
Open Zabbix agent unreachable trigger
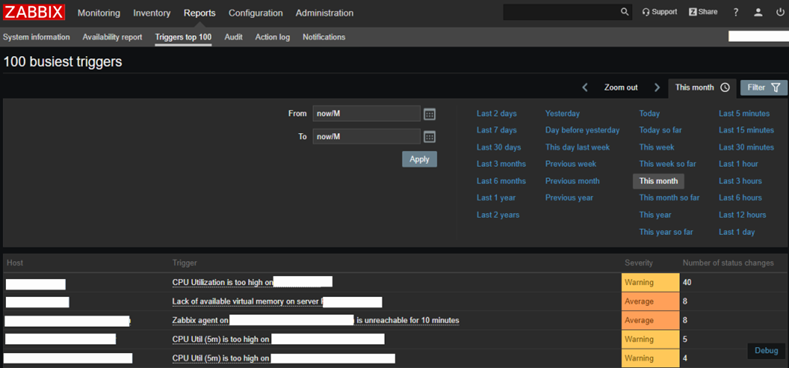pyautogui.click(x=315, y=320)
